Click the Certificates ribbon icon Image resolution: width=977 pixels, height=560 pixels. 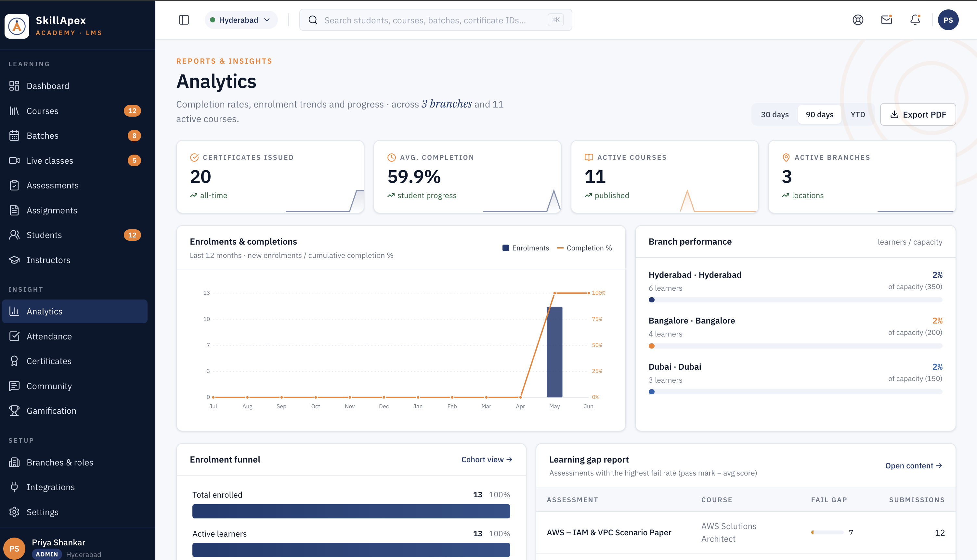(x=14, y=361)
